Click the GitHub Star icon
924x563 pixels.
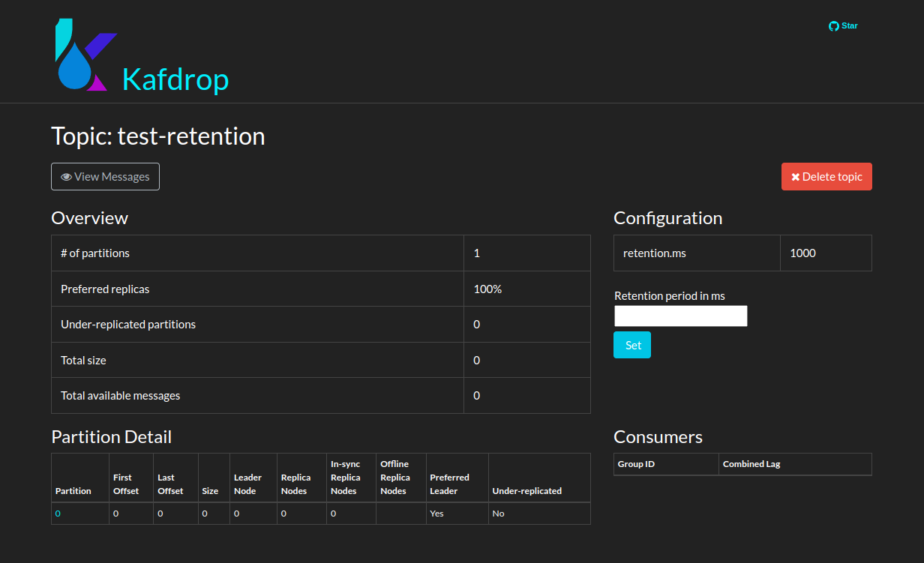pyautogui.click(x=832, y=25)
